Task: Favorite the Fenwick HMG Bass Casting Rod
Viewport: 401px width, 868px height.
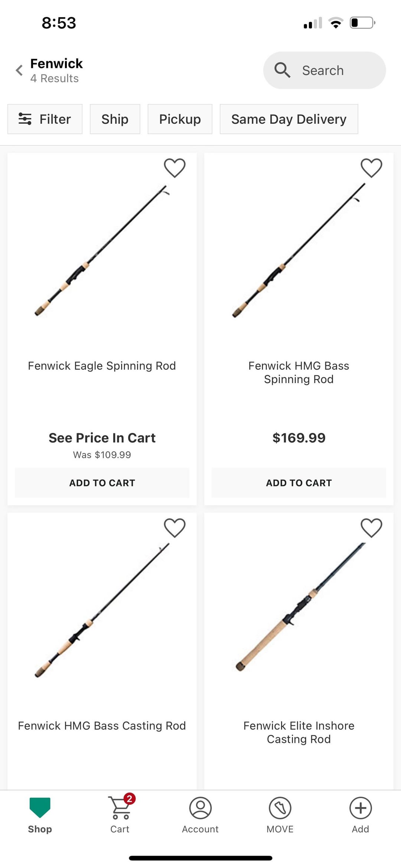Action: pyautogui.click(x=175, y=528)
